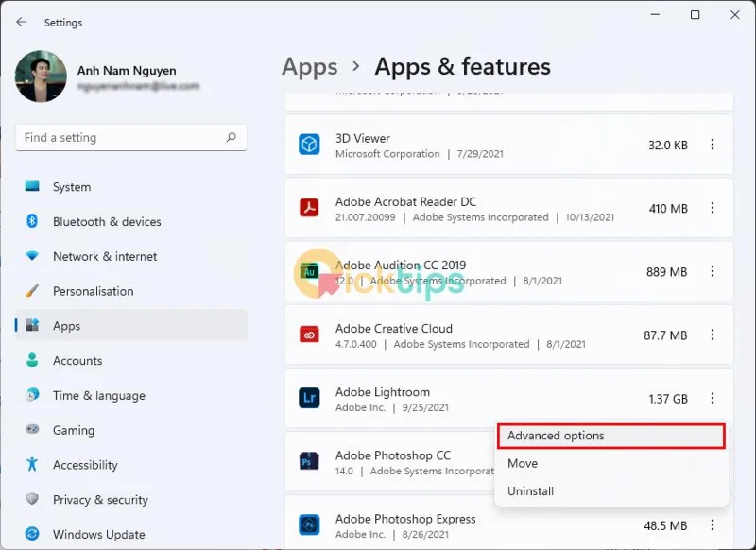
Task: Click the Time & language clock icon
Action: click(x=32, y=395)
